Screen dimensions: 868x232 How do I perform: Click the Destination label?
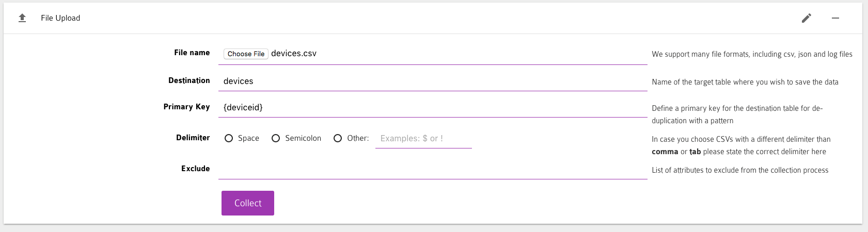pyautogui.click(x=189, y=80)
